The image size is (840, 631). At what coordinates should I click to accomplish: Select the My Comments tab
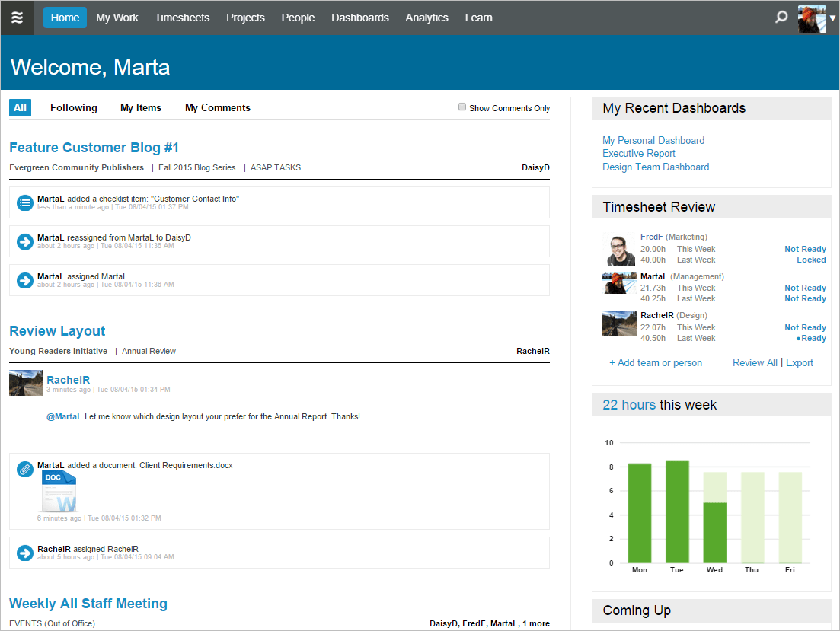[x=218, y=108]
